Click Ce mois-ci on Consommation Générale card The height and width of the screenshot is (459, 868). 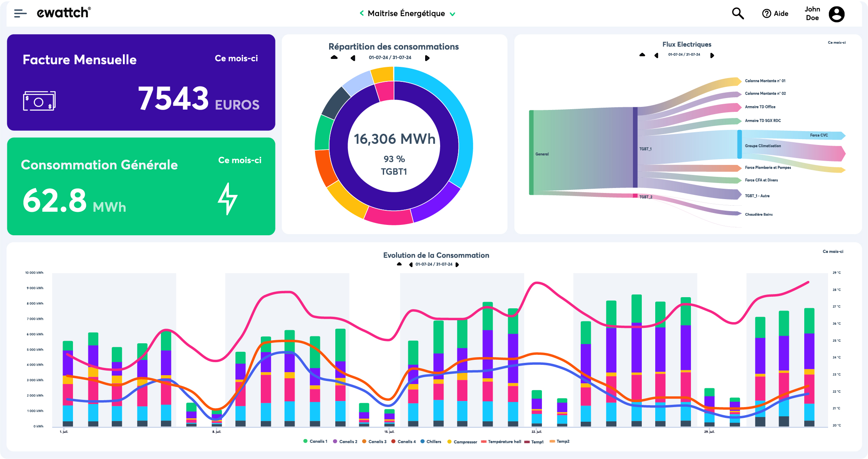coord(240,160)
